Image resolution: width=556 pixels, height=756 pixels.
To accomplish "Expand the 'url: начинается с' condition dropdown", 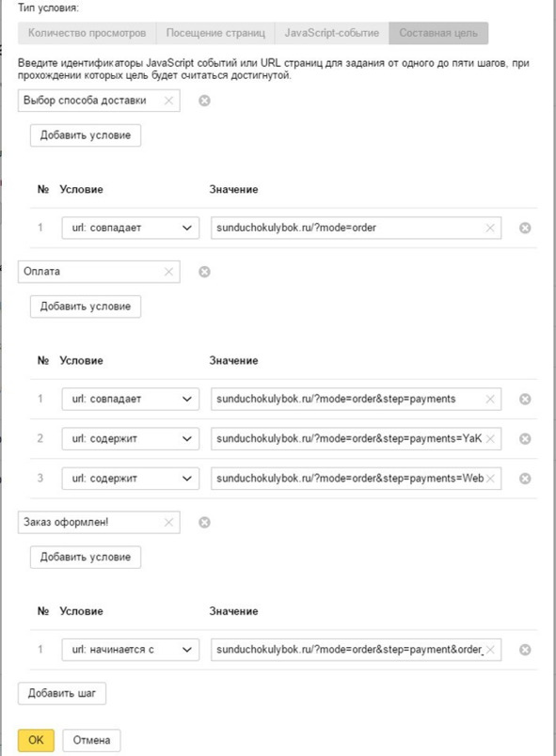I will [130, 650].
